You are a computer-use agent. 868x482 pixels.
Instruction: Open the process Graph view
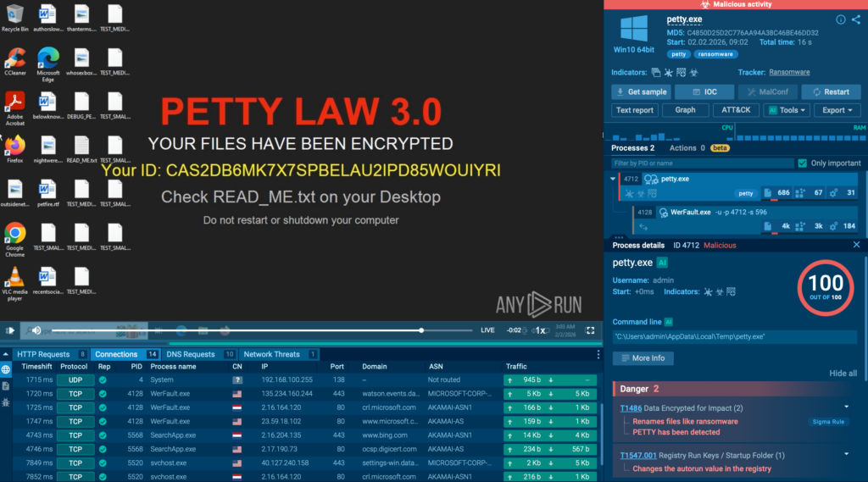point(685,110)
